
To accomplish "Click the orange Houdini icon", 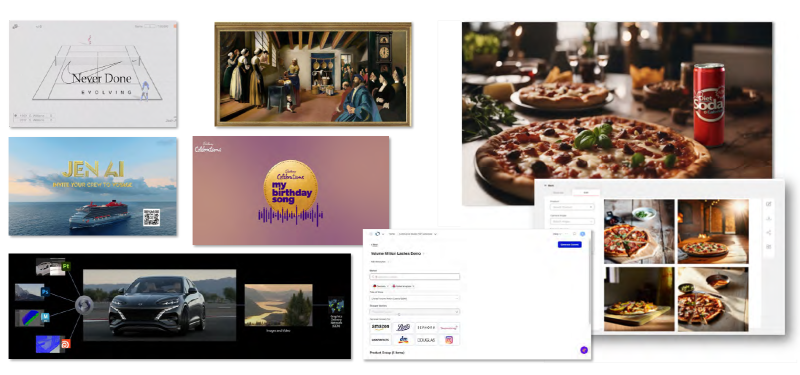I will pos(65,344).
